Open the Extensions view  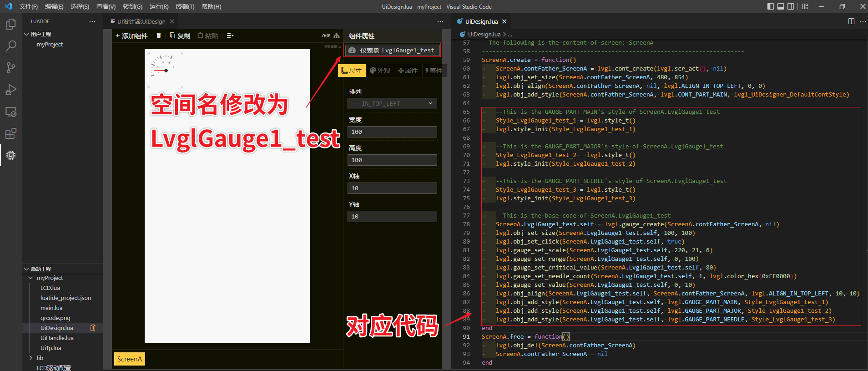[x=11, y=133]
